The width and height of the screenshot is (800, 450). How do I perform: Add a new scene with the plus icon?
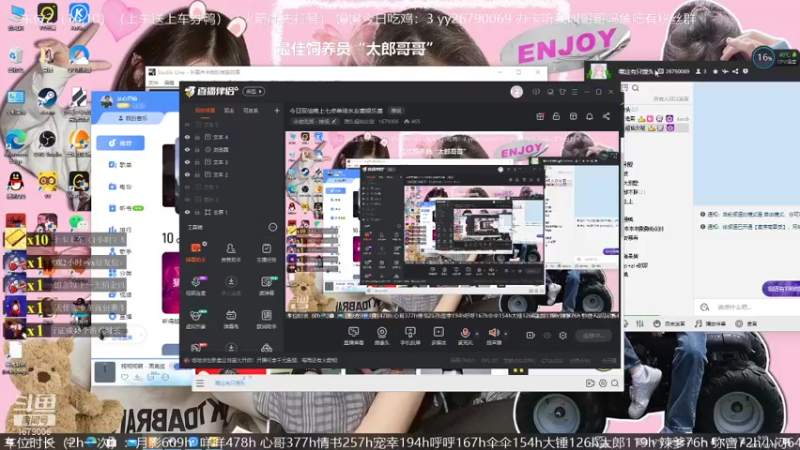click(x=277, y=110)
